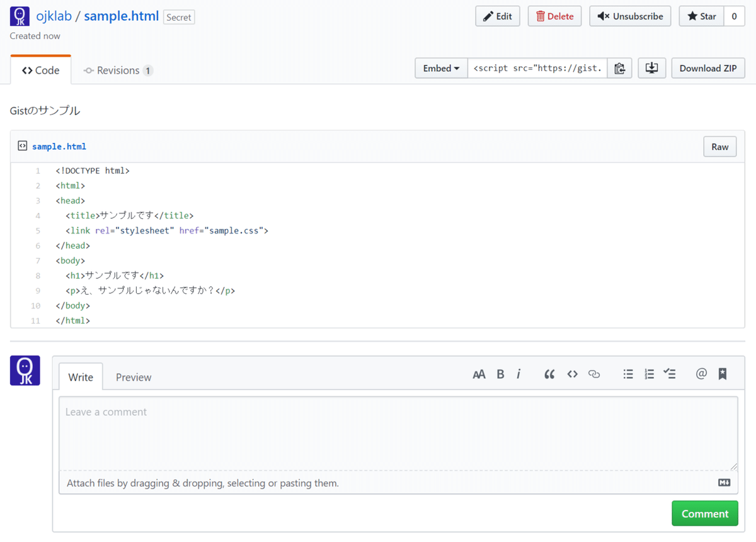Click line number 1 of the code

38,171
